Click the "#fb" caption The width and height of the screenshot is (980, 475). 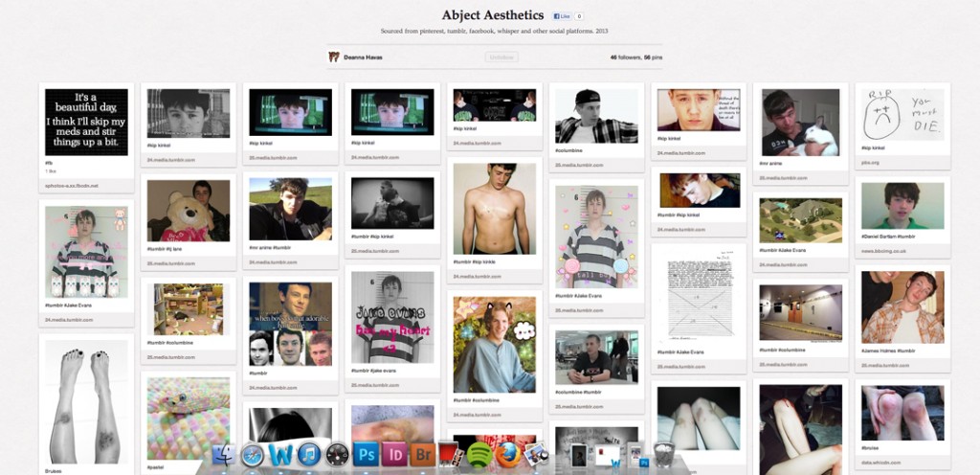[x=48, y=163]
